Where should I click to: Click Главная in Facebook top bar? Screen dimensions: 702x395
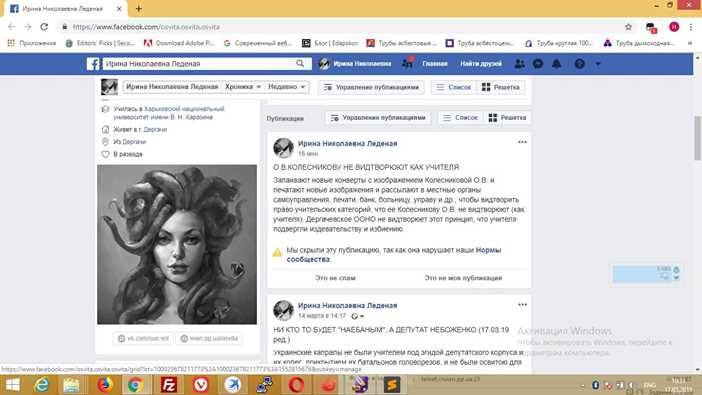pos(435,64)
